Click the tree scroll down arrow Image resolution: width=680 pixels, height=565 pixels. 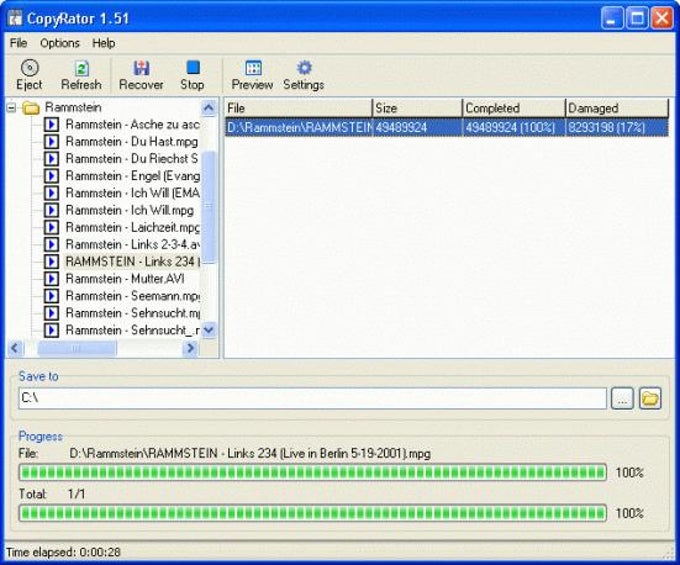pos(209,330)
